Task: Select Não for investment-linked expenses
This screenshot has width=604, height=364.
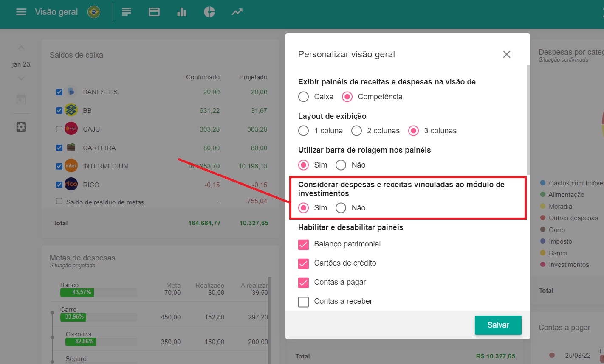Action: (x=341, y=208)
